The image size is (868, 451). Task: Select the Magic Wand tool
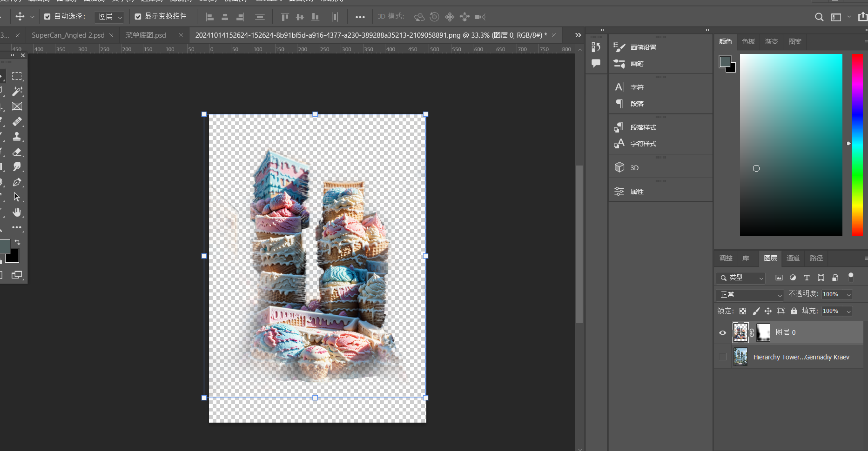(x=17, y=91)
